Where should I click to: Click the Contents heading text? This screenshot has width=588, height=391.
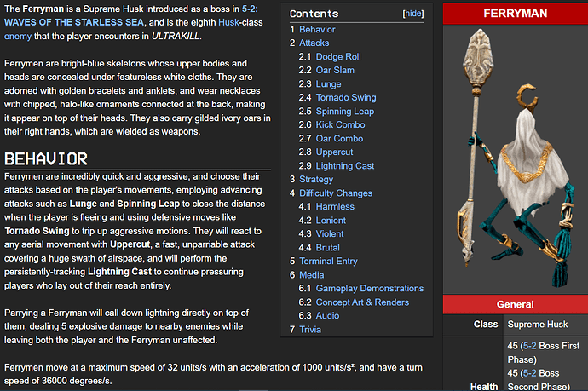coord(314,14)
